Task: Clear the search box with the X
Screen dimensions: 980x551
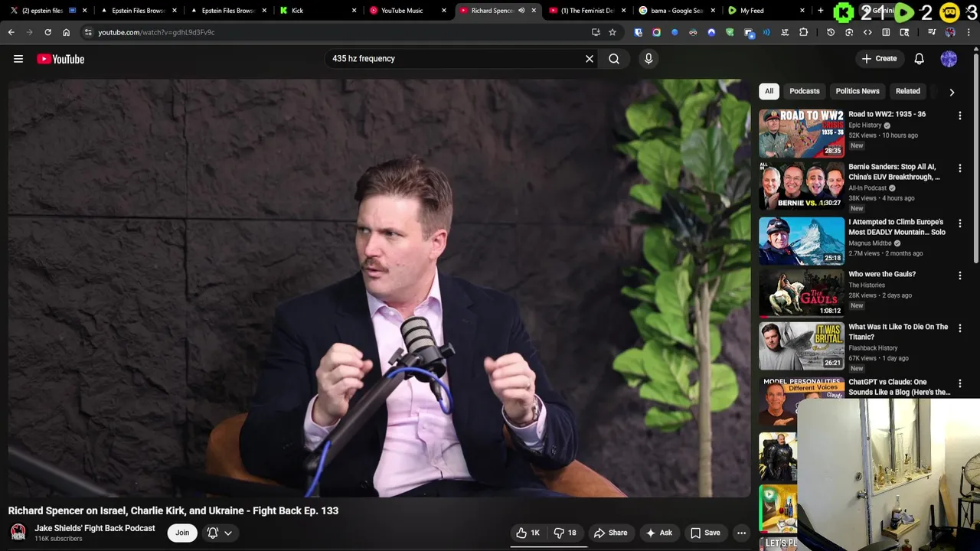Action: pos(590,59)
